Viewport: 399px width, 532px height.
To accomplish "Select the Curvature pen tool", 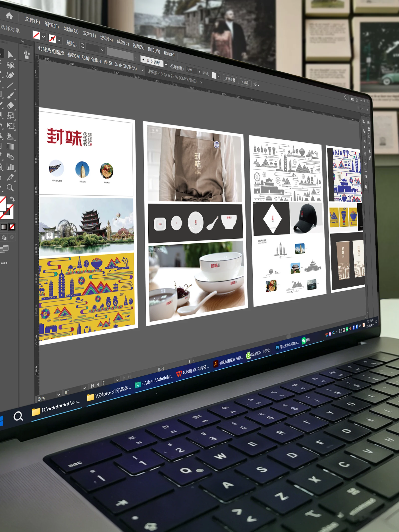I will tap(10, 75).
